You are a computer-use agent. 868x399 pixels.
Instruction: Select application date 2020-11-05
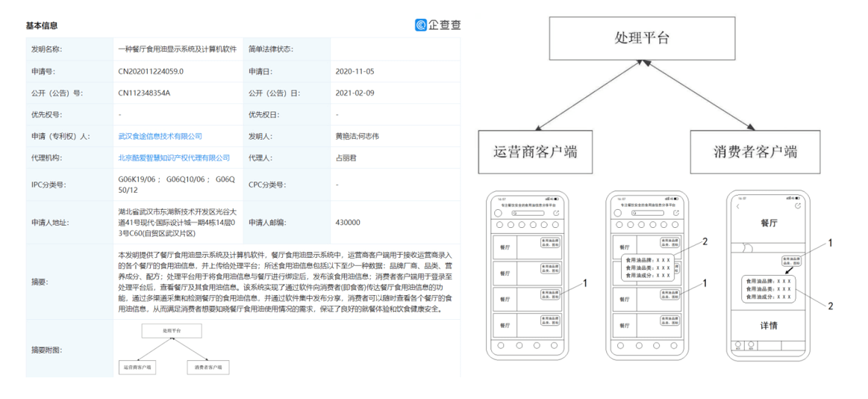coord(355,72)
